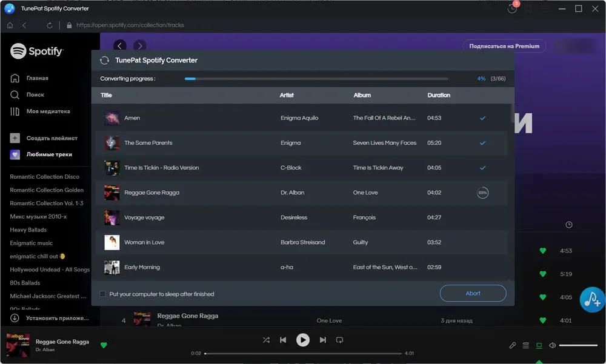Image resolution: width=606 pixels, height=364 pixels.
Task: Click the blue add-music floating icon
Action: (x=591, y=299)
